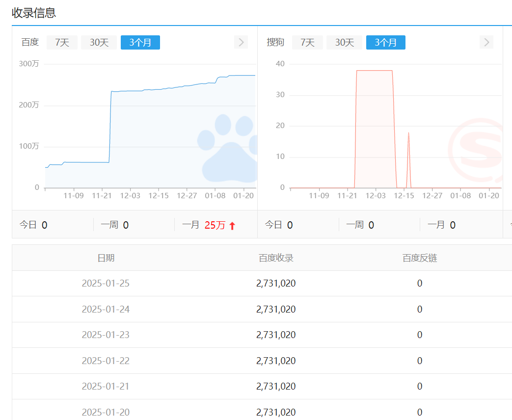
Task: Click date cell 2025-01-23
Action: point(106,335)
